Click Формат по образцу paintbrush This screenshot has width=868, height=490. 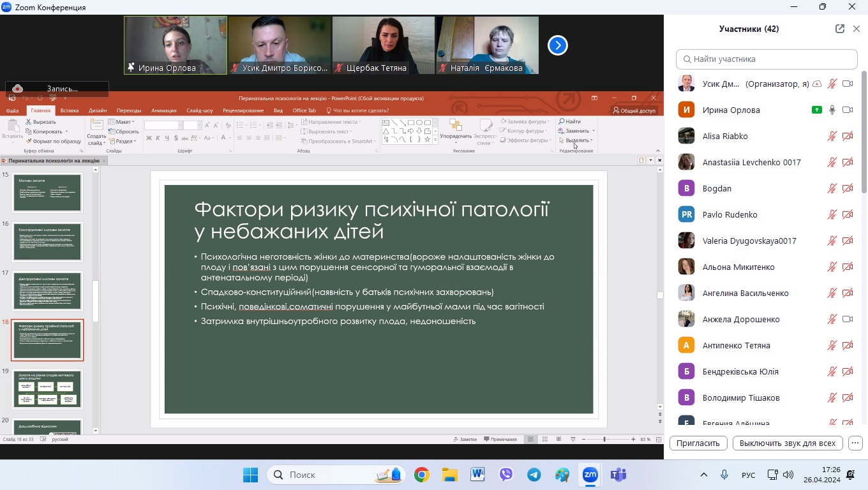pyautogui.click(x=54, y=141)
